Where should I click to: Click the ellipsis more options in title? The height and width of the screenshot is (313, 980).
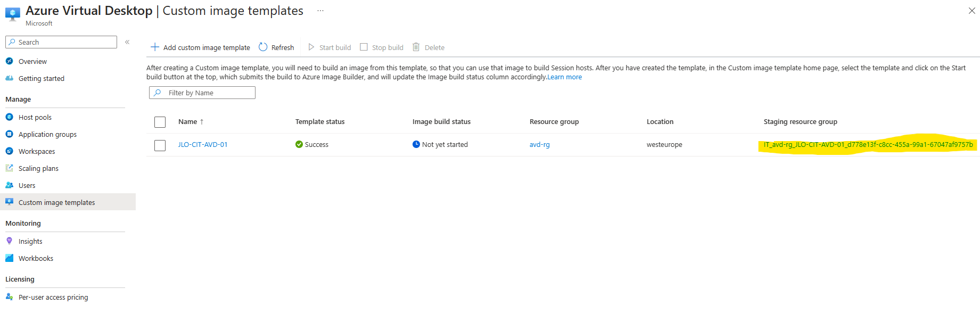point(320,11)
